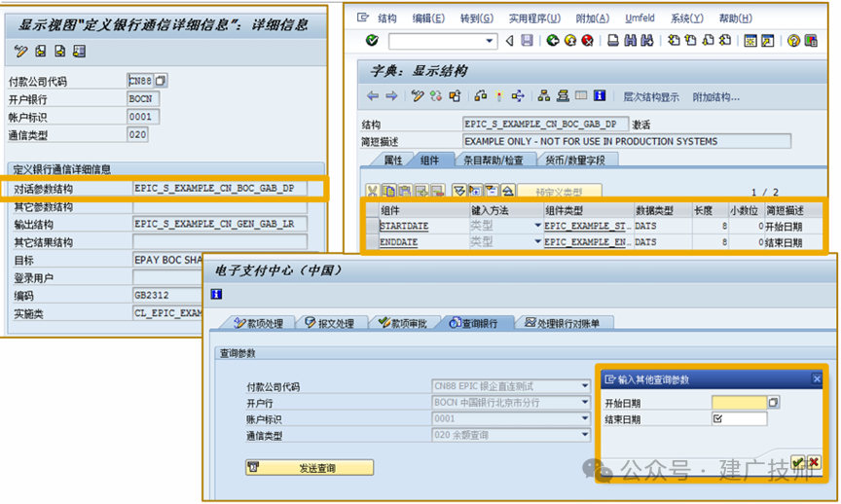This screenshot has height=504, width=841.
Task: Open the 编辑(E) menu
Action: tap(428, 18)
